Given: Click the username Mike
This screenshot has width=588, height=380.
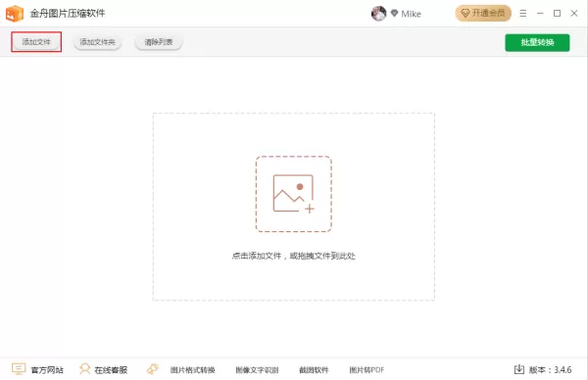Looking at the screenshot, I should coord(411,14).
